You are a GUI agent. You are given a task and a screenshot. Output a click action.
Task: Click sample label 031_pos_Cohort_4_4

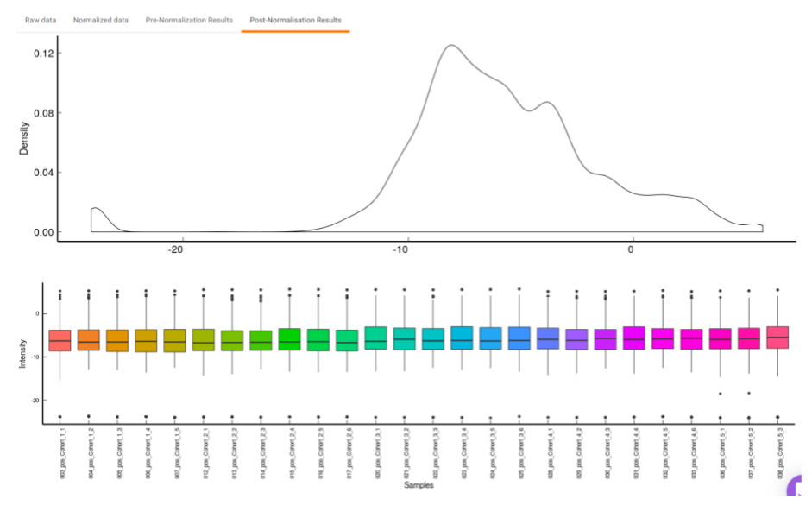637,454
